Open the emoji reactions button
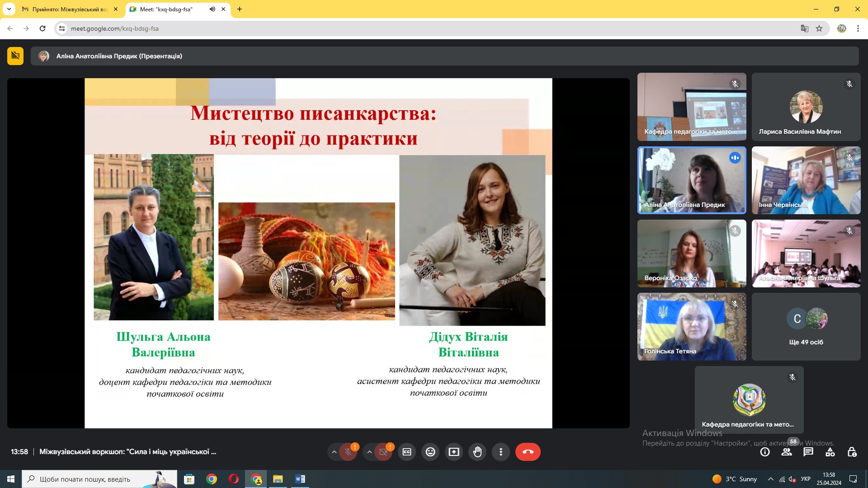The image size is (868, 488). [x=430, y=452]
